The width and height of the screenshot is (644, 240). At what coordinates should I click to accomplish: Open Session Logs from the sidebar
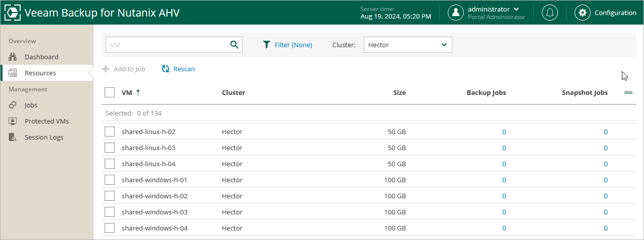tap(44, 137)
